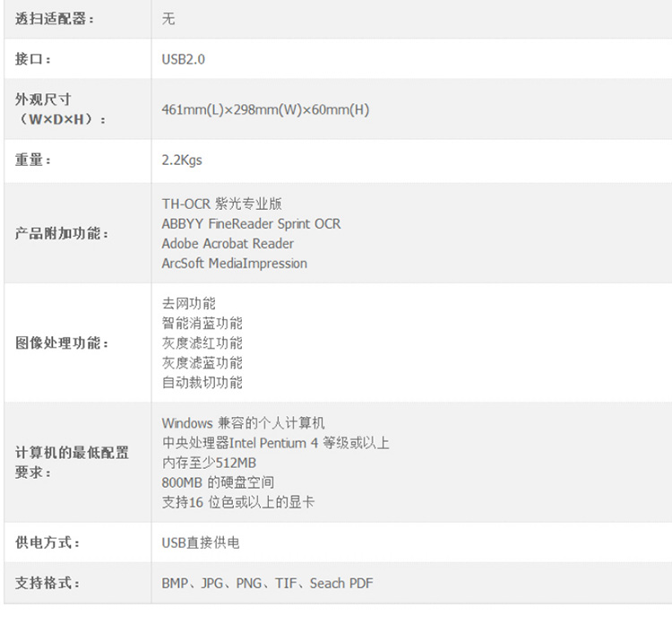672x633 pixels.
Task: Select the USB2.0 interface value
Action: click(184, 59)
